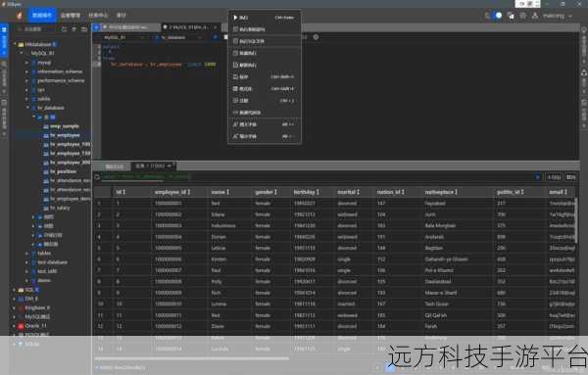588x375 pixels.
Task: Switch to the first SQL editor tab
Action: point(130,27)
